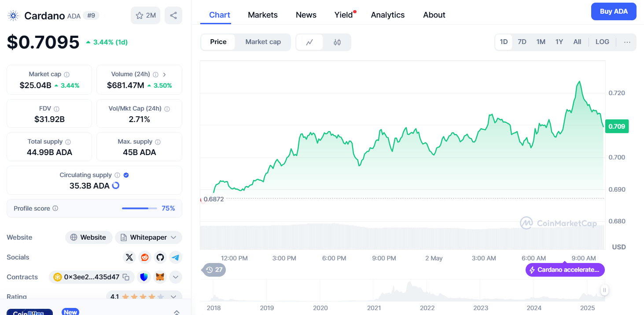Open the Chart tab
Screen dimensions: 644x315
point(220,15)
